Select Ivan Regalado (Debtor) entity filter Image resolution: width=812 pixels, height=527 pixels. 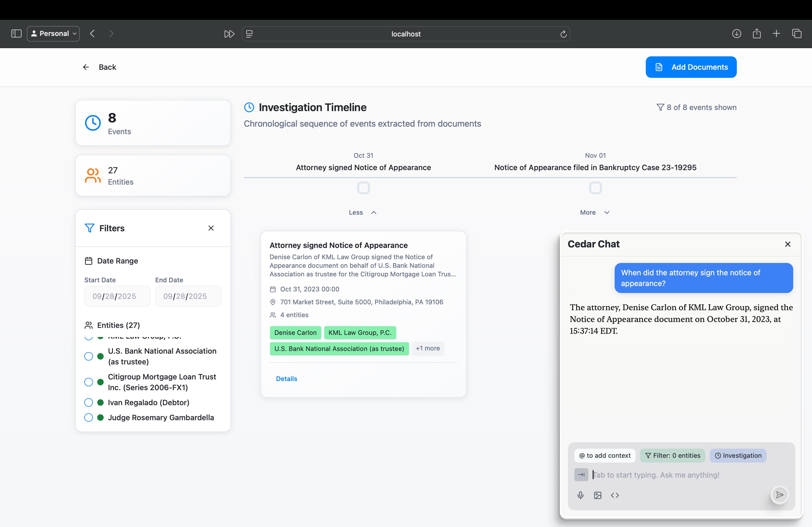(x=89, y=402)
